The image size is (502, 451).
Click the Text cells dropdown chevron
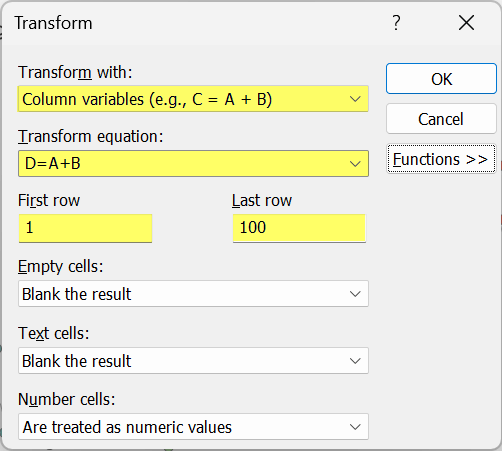[355, 361]
